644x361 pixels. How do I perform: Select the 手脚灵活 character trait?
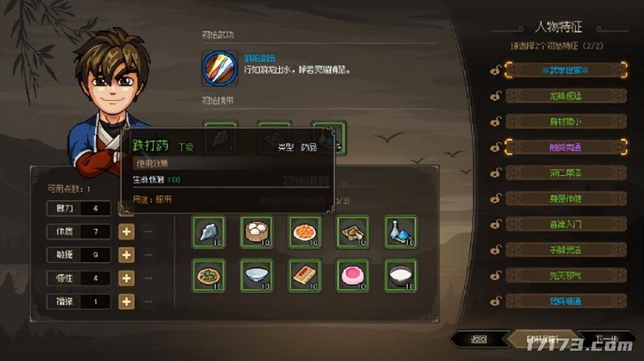click(x=566, y=250)
